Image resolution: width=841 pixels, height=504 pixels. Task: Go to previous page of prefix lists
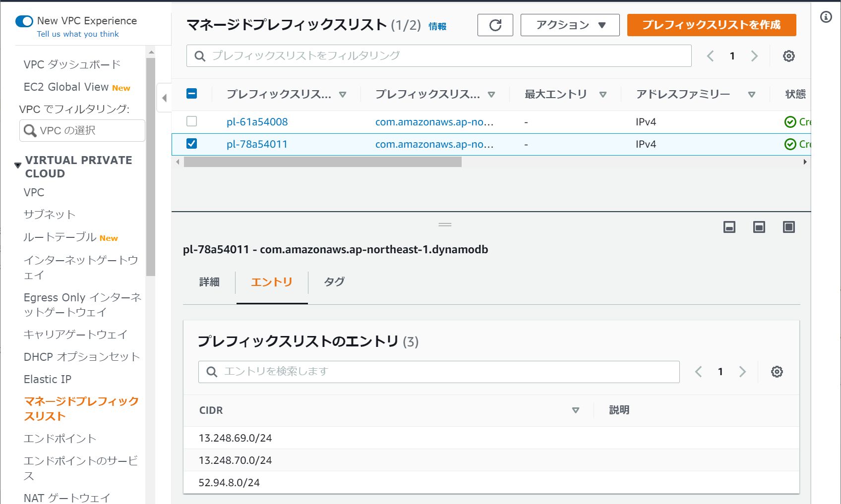[x=710, y=56]
